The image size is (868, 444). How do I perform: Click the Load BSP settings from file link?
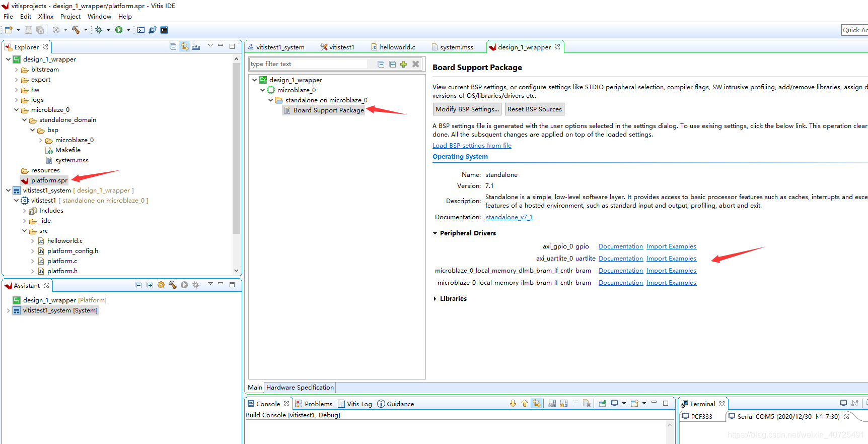click(472, 146)
